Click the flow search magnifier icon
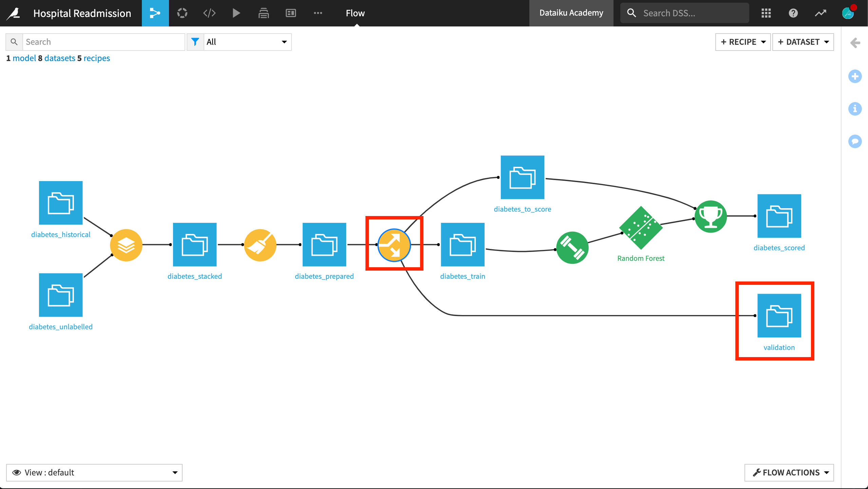Screen dimensions: 868x489 coord(14,42)
